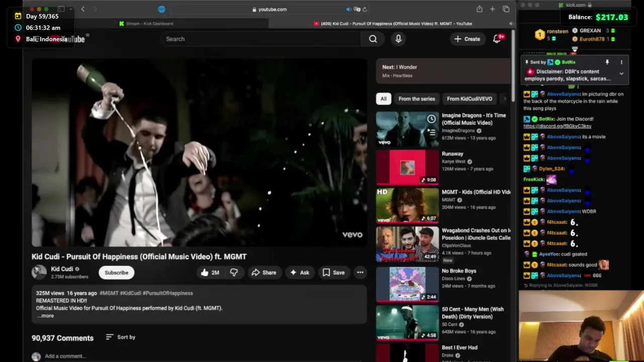The height and width of the screenshot is (362, 644).
Task: Show Safari tab overview icon
Action: [506, 9]
